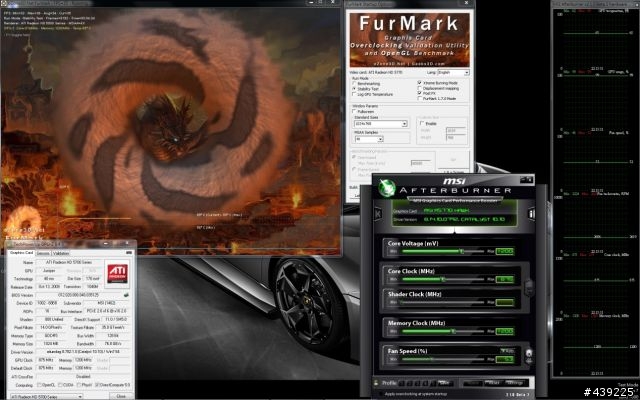Toggle Xtreme Burning Mode checkbox
Viewport: 640px width, 400px height.
tap(419, 83)
